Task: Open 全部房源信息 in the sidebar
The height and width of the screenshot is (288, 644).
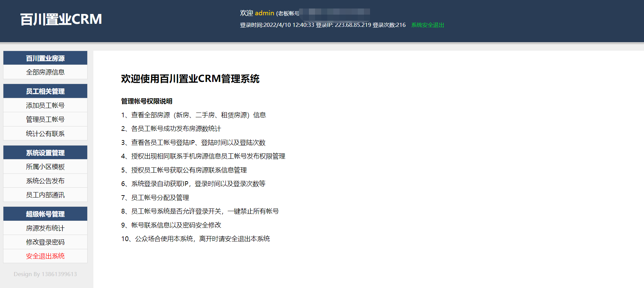Action: click(x=45, y=72)
